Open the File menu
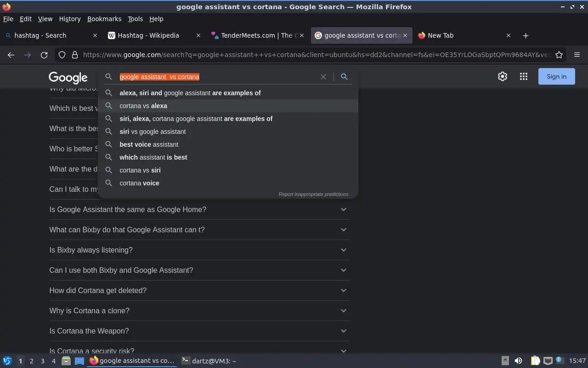 click(x=8, y=19)
